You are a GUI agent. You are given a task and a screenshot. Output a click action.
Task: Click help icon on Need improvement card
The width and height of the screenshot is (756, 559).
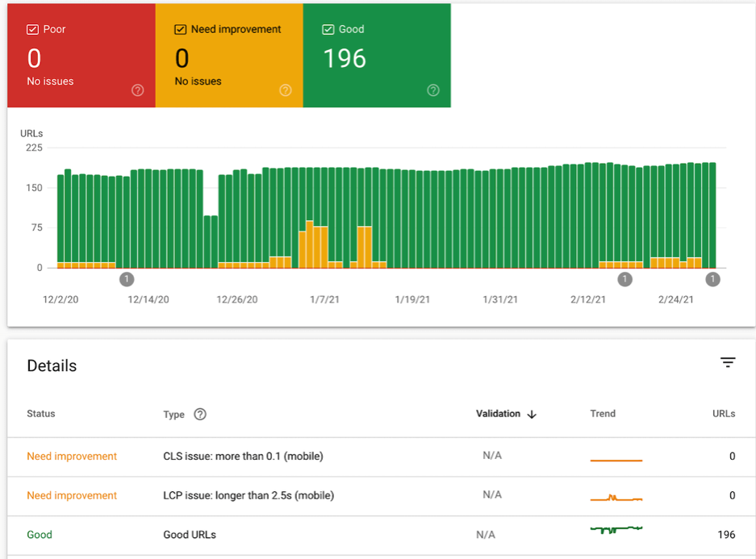tap(286, 90)
